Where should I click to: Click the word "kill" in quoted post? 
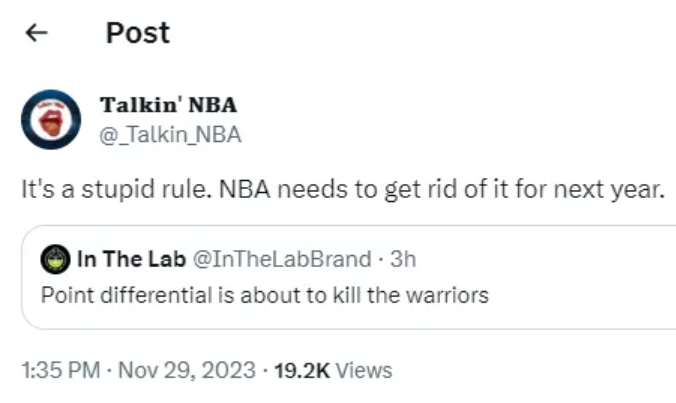coord(368,296)
